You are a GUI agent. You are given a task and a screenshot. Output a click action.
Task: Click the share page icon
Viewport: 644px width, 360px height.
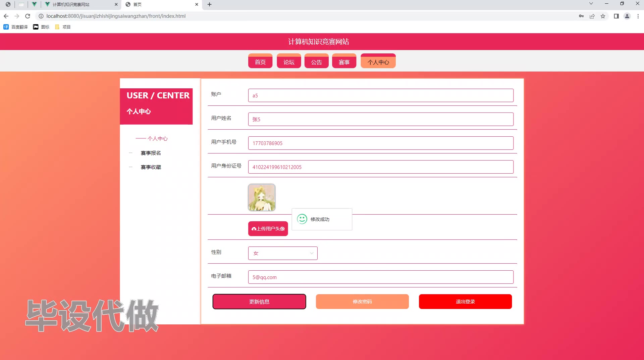[x=592, y=16]
